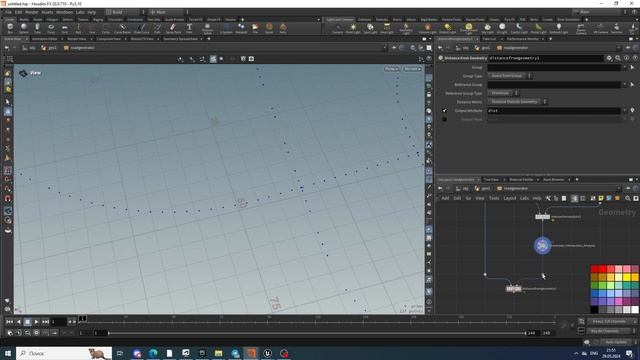
Task: Select the Point Light shelf tool
Action: click(x=353, y=28)
